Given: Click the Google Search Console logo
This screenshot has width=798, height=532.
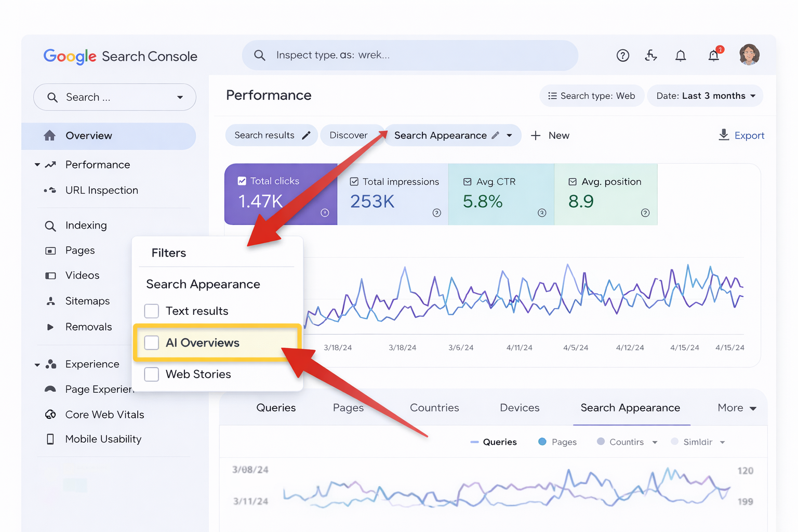Looking at the screenshot, I should coord(120,56).
